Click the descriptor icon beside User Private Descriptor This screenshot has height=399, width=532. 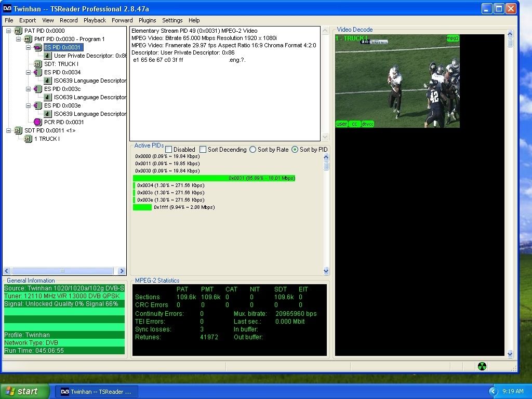(47, 56)
